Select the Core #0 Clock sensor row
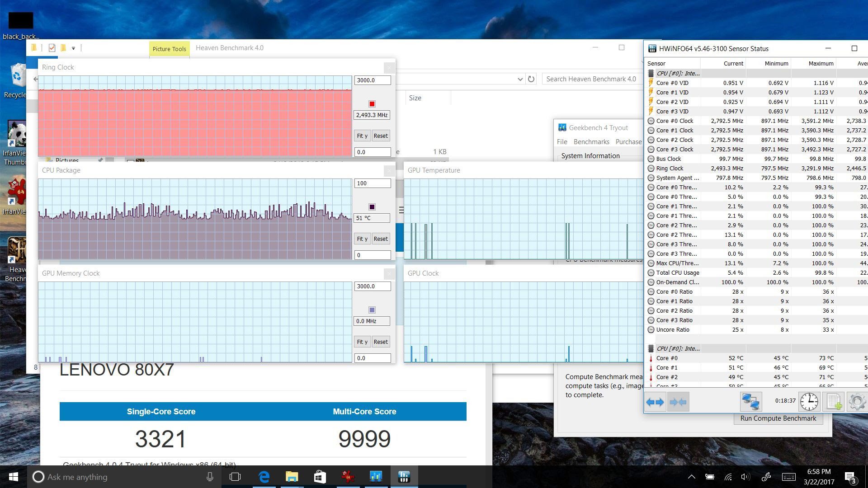 click(756, 121)
